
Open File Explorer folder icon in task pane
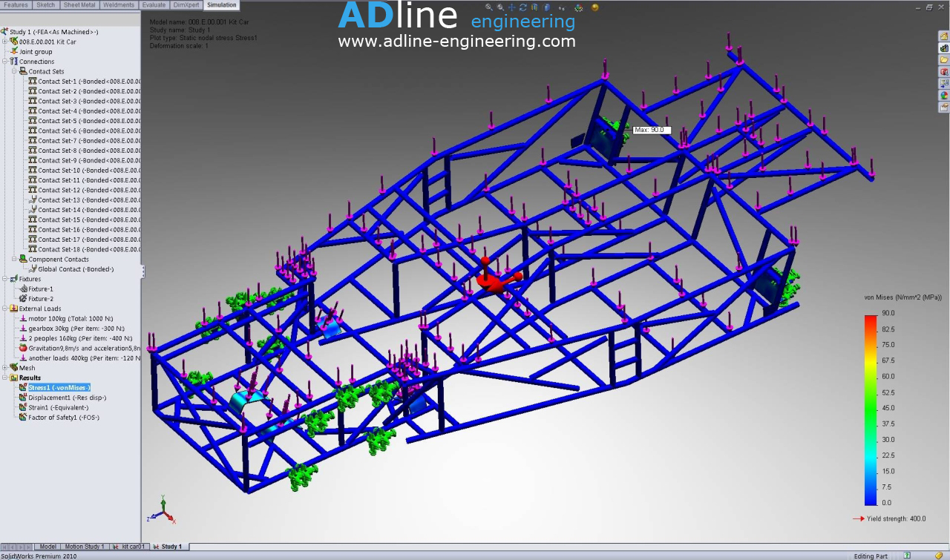tap(944, 59)
